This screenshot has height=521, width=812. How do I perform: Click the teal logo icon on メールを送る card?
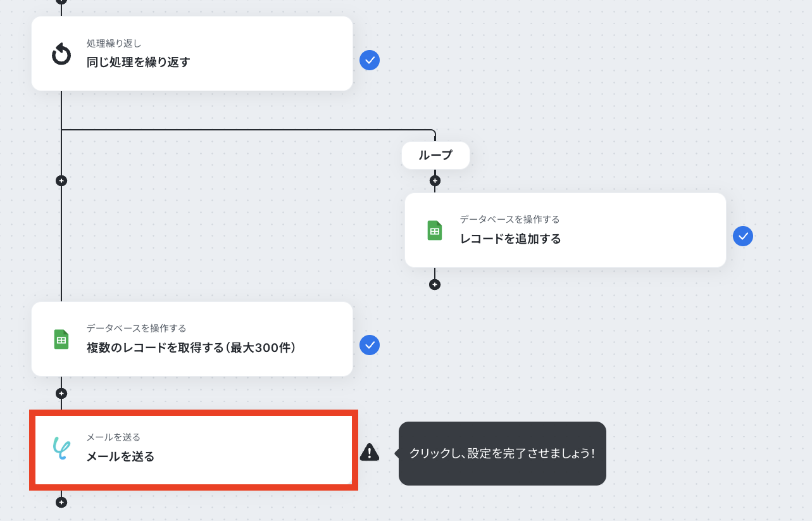pos(61,448)
